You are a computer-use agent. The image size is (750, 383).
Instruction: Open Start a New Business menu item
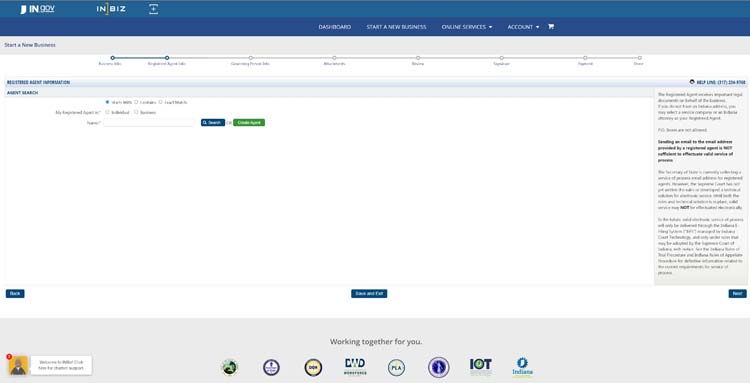click(397, 27)
